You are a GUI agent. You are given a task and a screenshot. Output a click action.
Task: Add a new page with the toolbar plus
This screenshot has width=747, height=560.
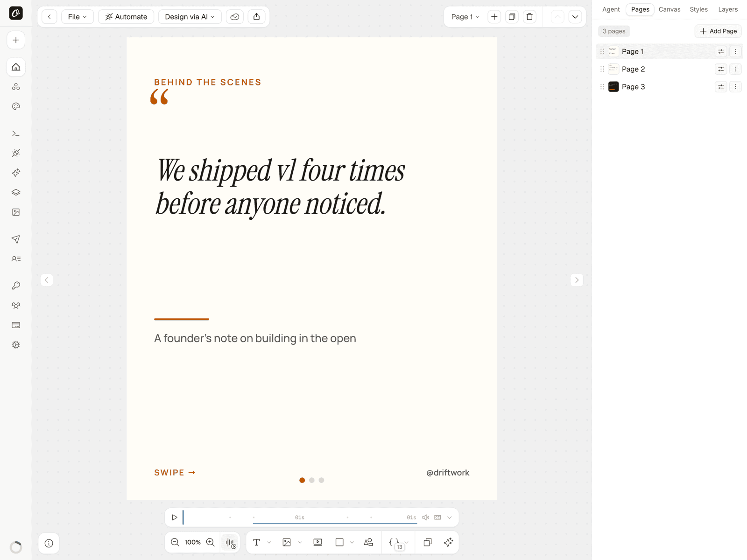tap(494, 17)
